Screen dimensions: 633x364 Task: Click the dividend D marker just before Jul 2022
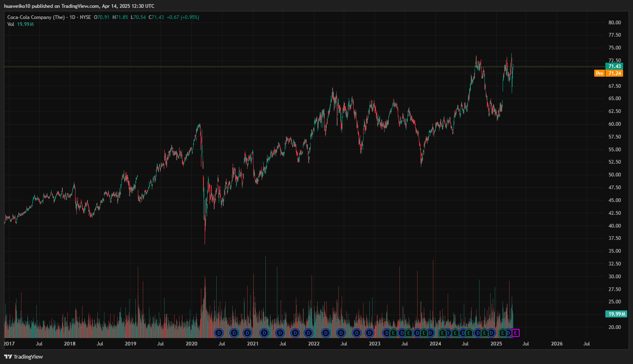(x=341, y=333)
